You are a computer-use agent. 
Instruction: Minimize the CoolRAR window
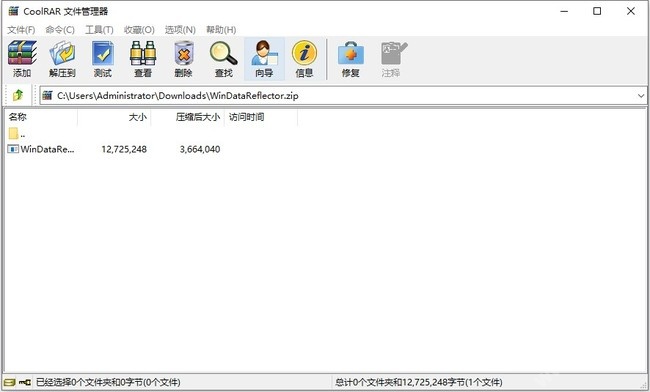[x=564, y=11]
